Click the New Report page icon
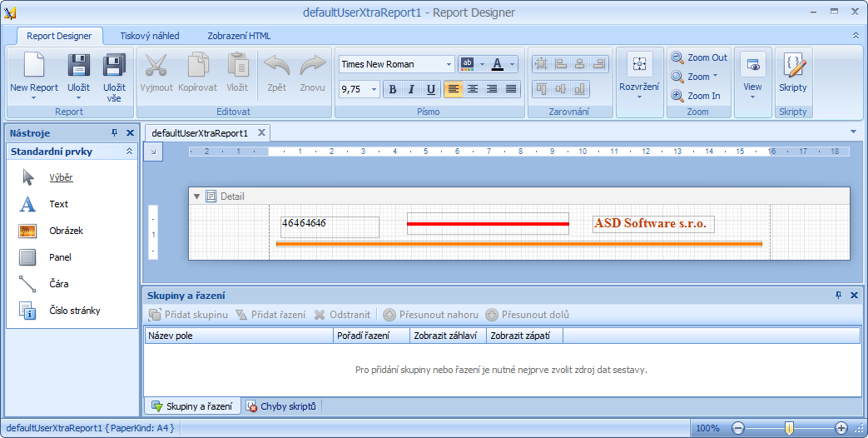This screenshot has width=868, height=438. coord(34,65)
